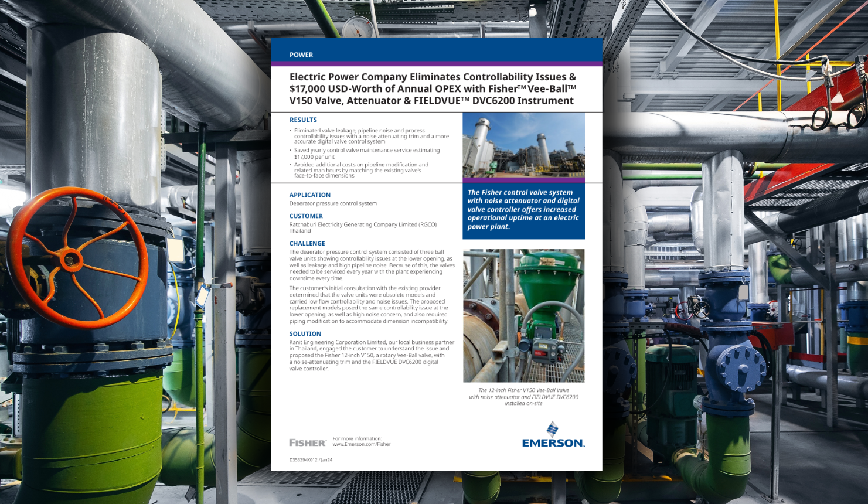Click the power plant photo thumbnail
868x504 pixels.
coord(523,145)
